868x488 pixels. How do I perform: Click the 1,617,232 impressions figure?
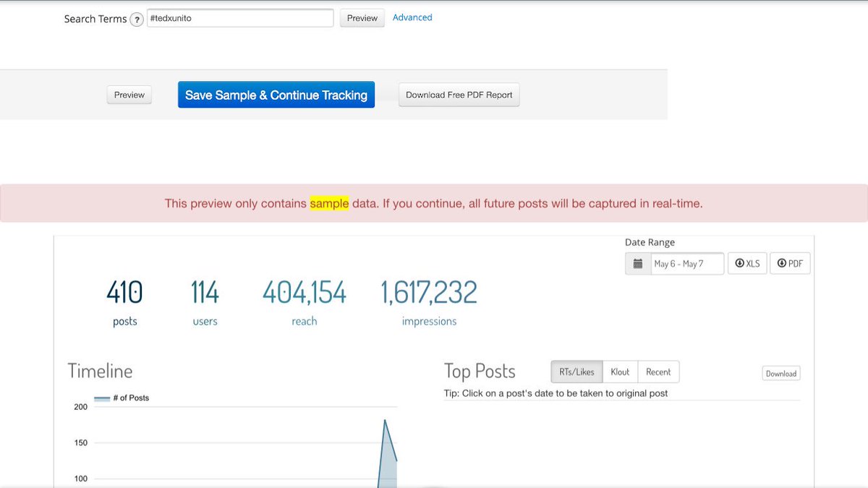point(429,293)
